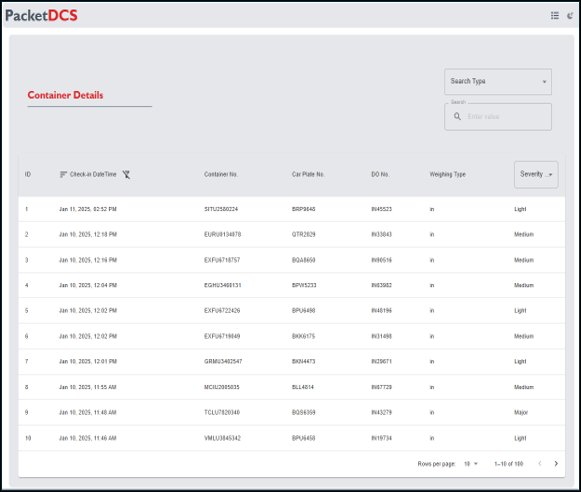The width and height of the screenshot is (581, 492).
Task: Click the 12:01 PM check-in time
Action: click(88, 362)
